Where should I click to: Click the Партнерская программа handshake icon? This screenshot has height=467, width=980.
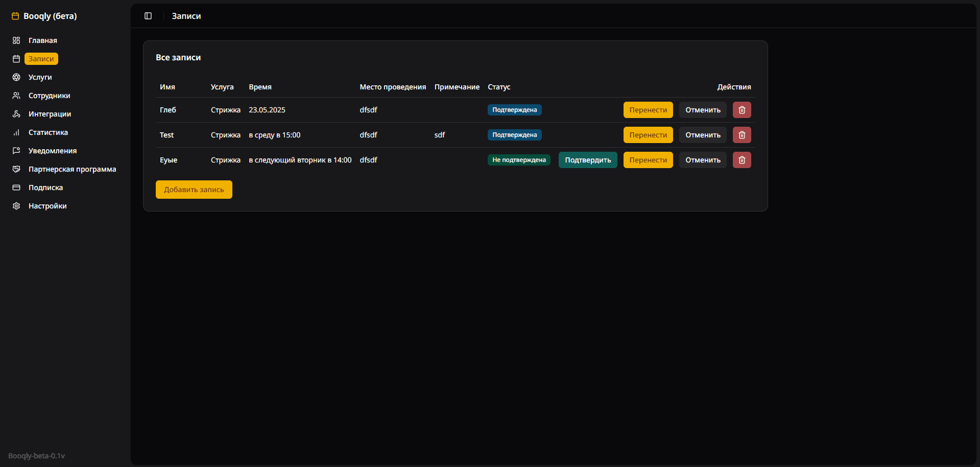16,169
